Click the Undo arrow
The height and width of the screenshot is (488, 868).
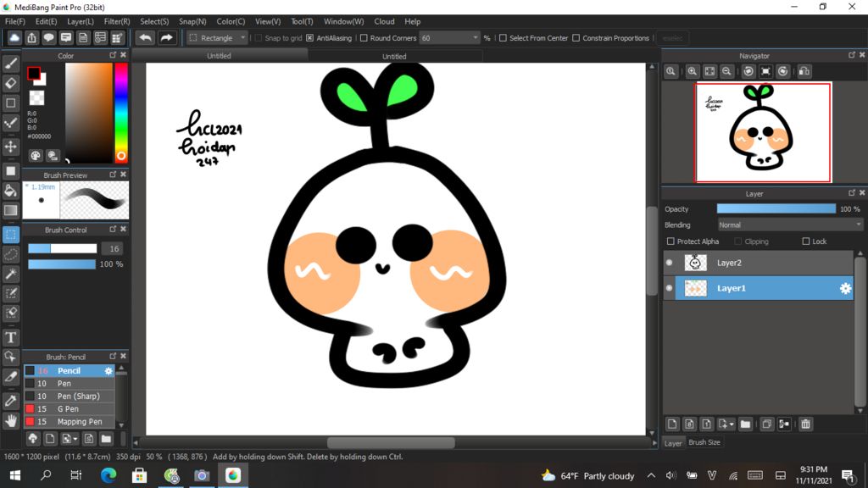click(x=146, y=37)
